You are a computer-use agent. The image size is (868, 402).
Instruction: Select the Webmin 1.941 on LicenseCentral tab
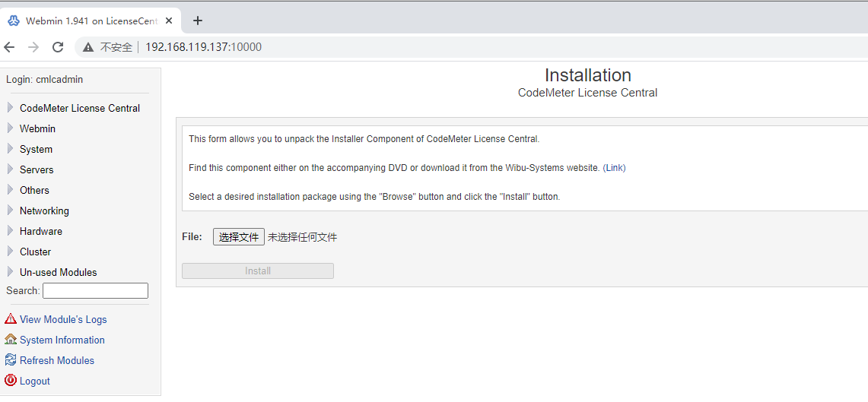[91, 21]
